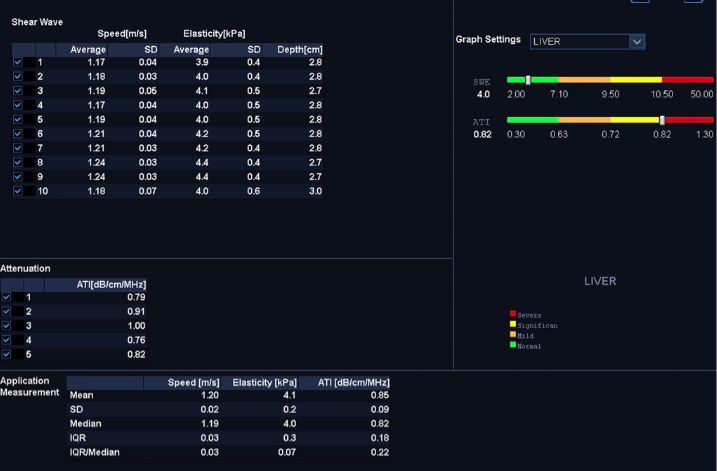Uncheck shear wave measurement 1 checkbox
This screenshot has width=717, height=471.
click(x=17, y=62)
